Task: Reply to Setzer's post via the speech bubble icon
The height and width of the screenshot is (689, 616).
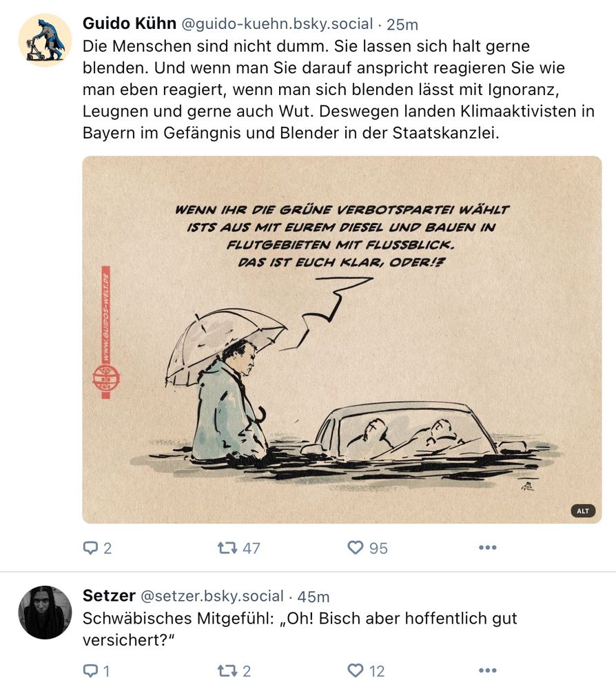Action: (90, 670)
